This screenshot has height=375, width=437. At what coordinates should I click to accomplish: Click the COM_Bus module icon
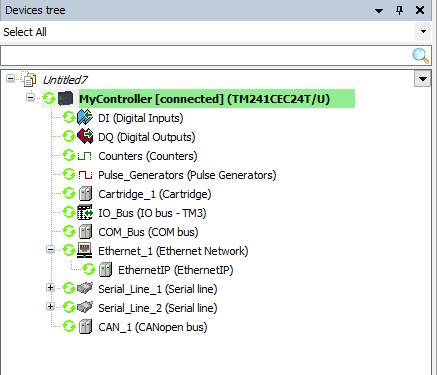pos(85,232)
